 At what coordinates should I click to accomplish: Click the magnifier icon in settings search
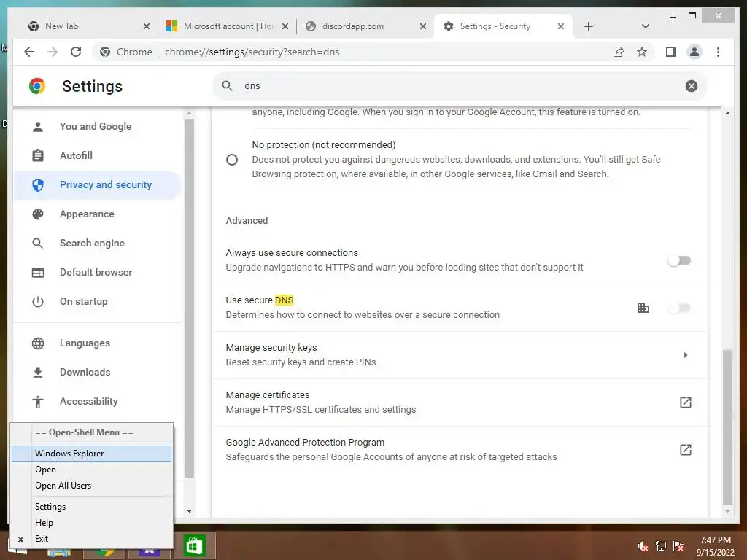pyautogui.click(x=228, y=86)
